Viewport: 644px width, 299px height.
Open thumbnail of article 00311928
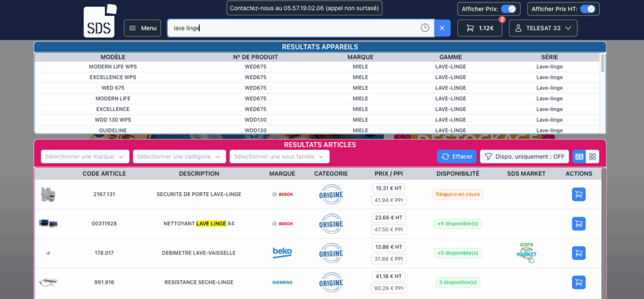[48, 224]
